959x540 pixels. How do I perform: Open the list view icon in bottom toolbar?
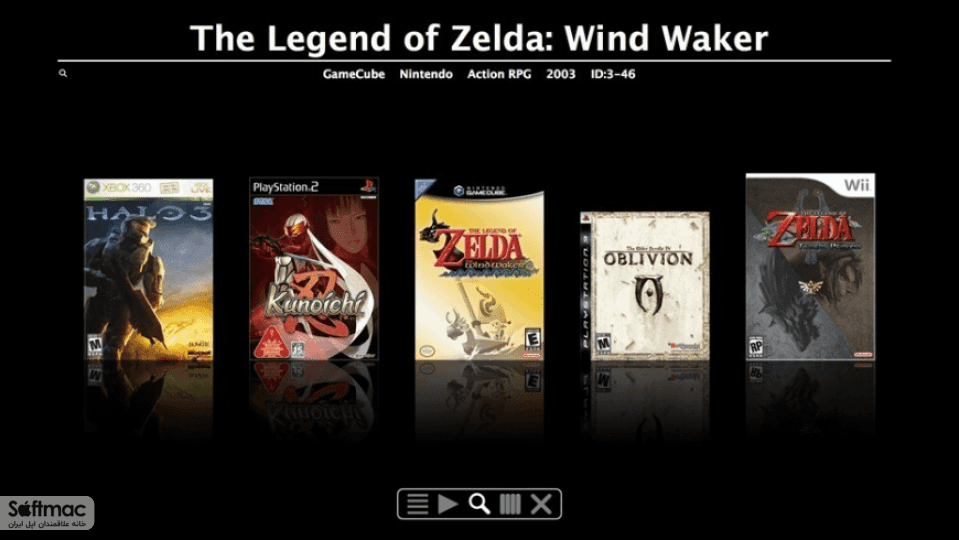tap(418, 504)
